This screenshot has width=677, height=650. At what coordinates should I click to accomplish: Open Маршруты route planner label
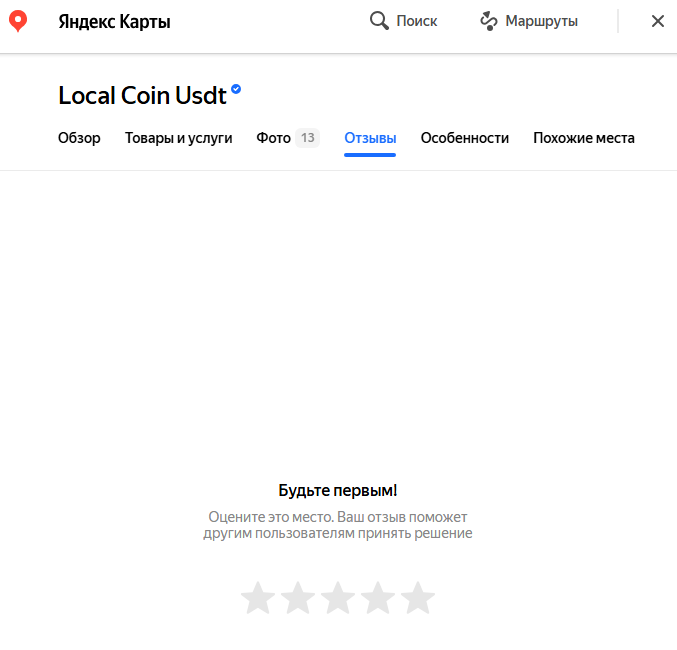(541, 21)
